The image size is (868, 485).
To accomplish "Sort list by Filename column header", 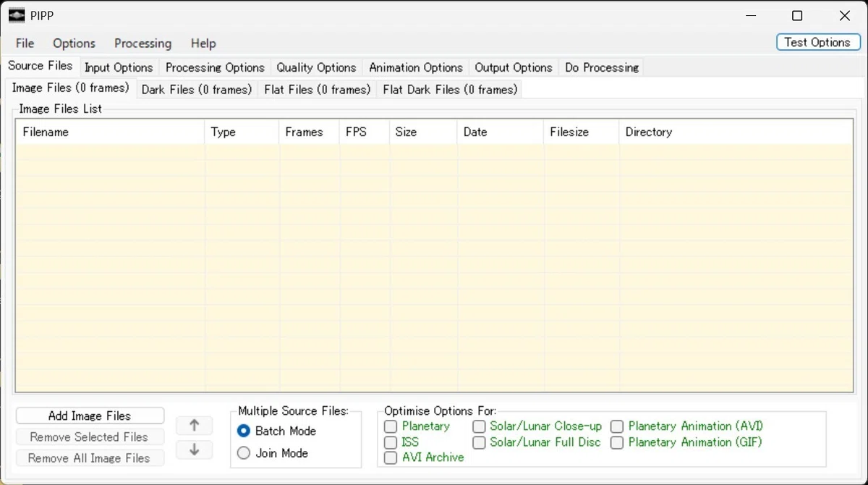I will (x=111, y=132).
